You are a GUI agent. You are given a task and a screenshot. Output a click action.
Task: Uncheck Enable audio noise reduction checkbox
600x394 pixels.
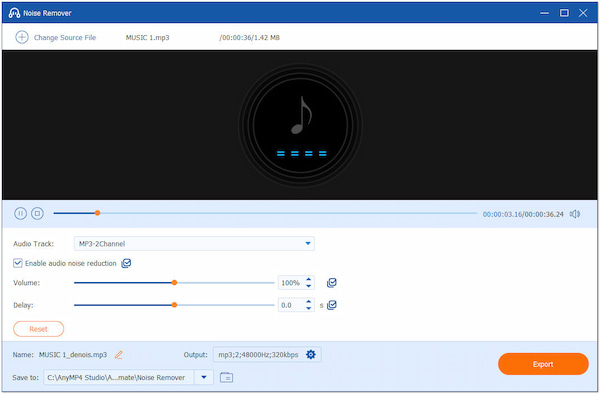pyautogui.click(x=18, y=263)
